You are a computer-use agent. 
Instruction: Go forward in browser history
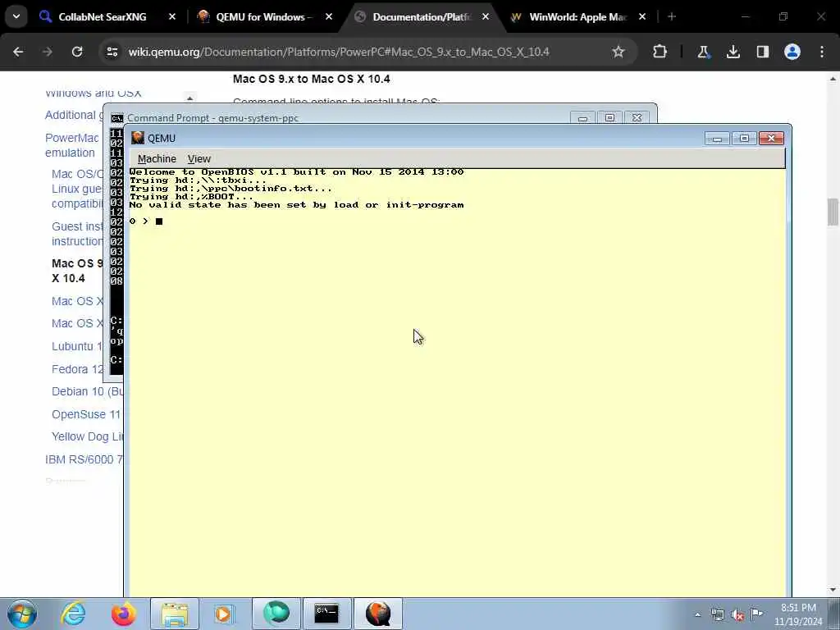(x=47, y=52)
